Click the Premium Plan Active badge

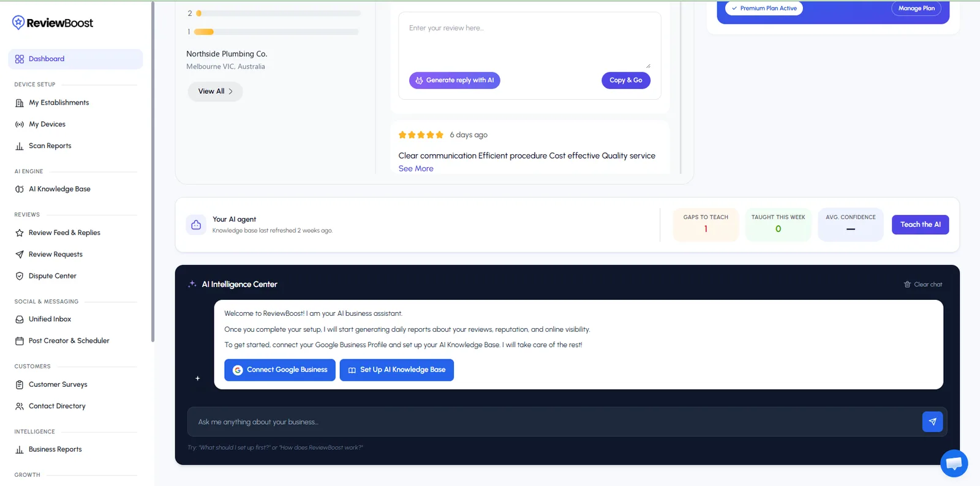click(764, 9)
